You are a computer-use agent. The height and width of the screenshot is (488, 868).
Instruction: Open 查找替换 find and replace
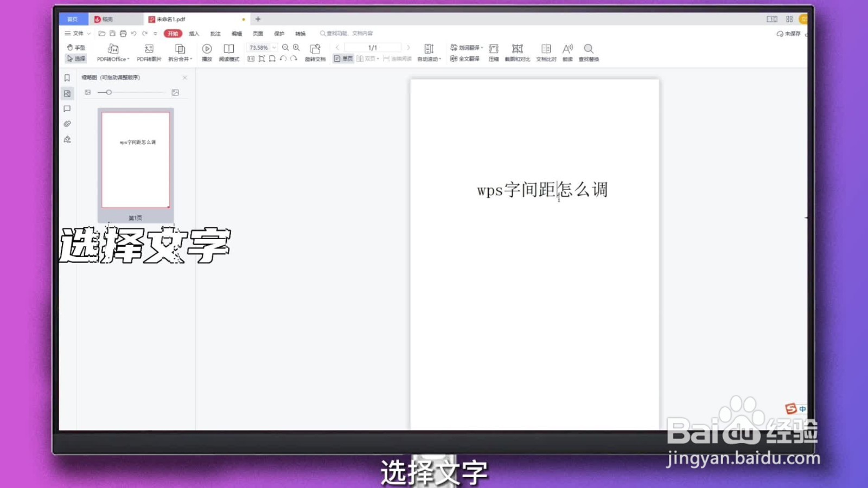point(589,53)
